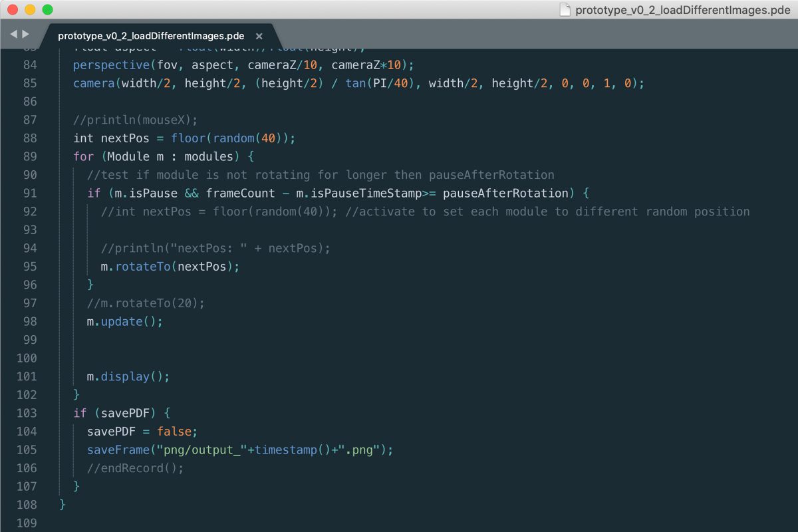Place cursor on perspective call, line 84
The width and height of the screenshot is (798, 532).
pos(111,65)
